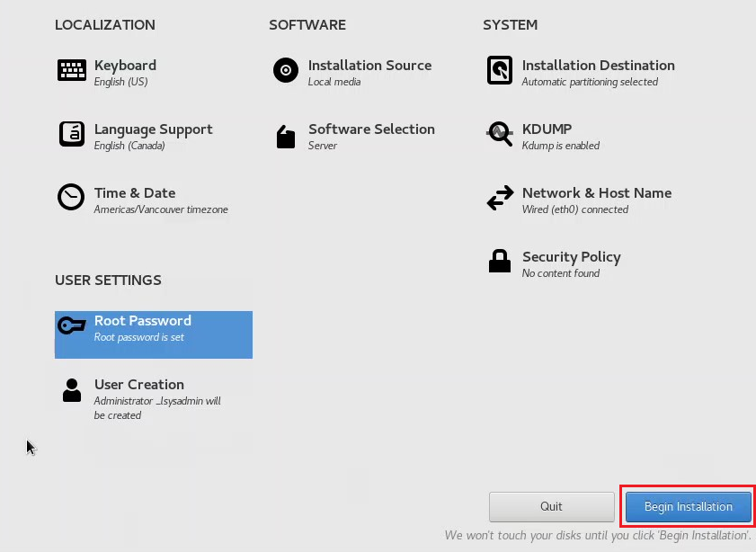Select the KDUMP magnifier icon
Viewport: 756px width, 552px height.
pyautogui.click(x=500, y=134)
